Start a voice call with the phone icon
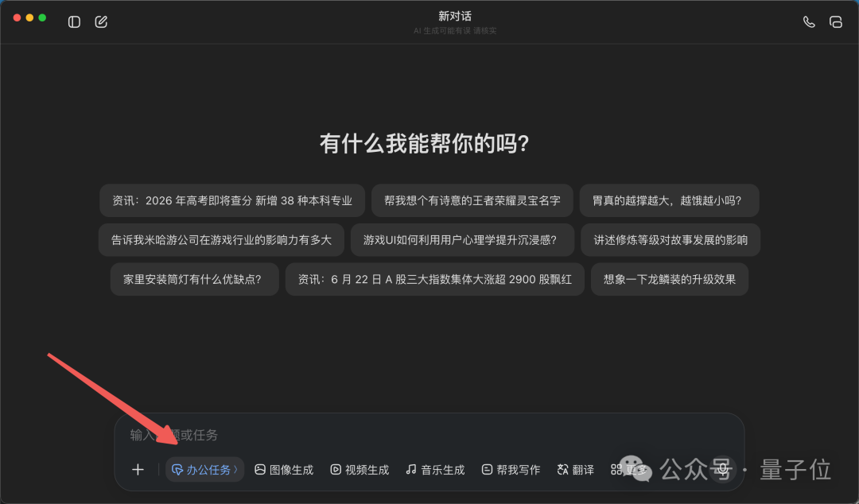Image resolution: width=859 pixels, height=504 pixels. [809, 22]
